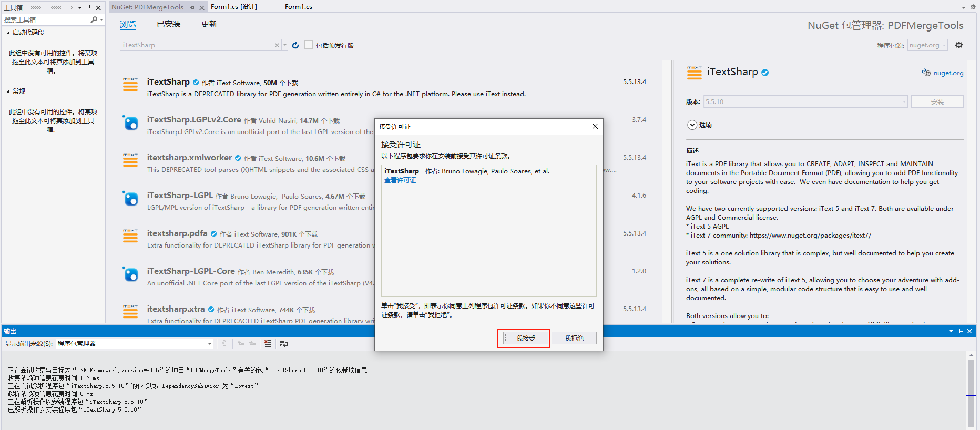Click the toolbox search field

click(x=46, y=19)
